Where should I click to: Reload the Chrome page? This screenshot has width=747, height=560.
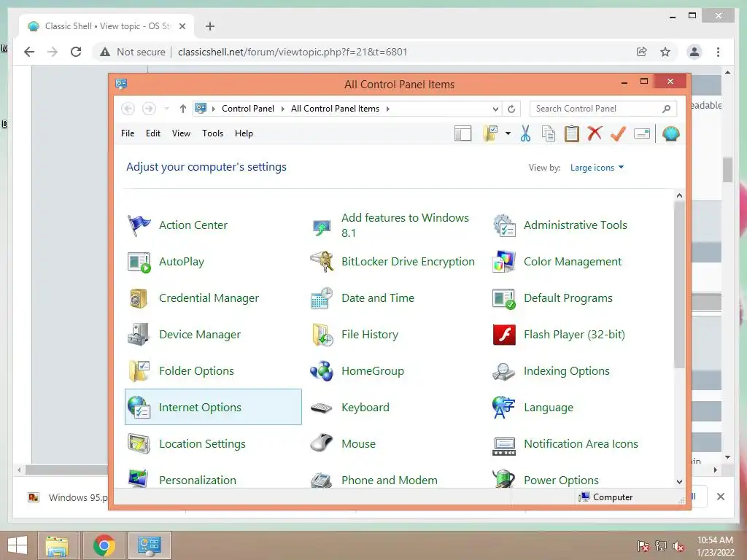pyautogui.click(x=76, y=52)
